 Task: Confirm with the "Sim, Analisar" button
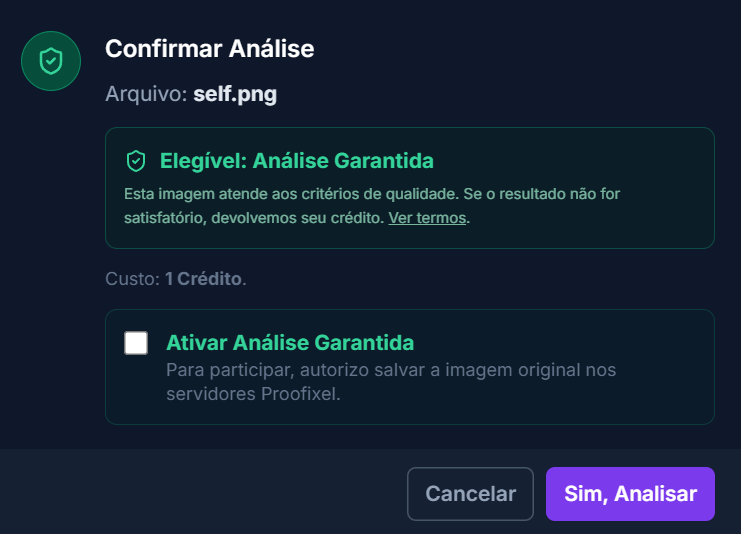tap(630, 494)
